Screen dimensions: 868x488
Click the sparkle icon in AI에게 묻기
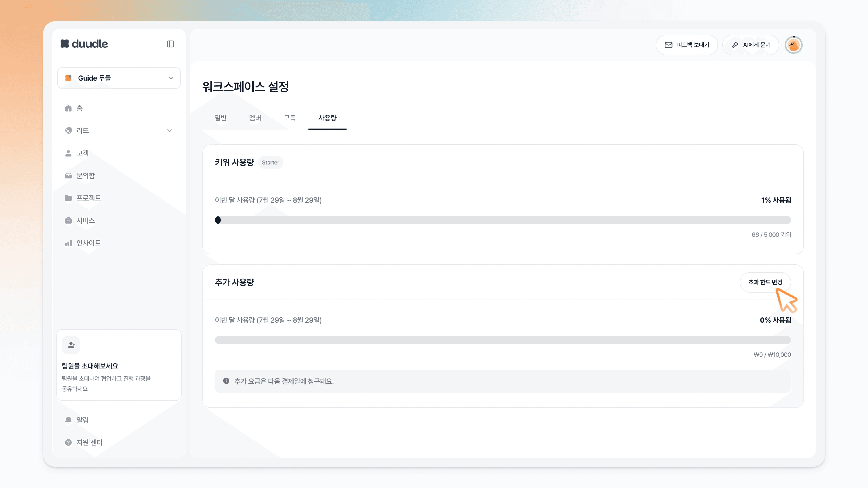coord(735,45)
